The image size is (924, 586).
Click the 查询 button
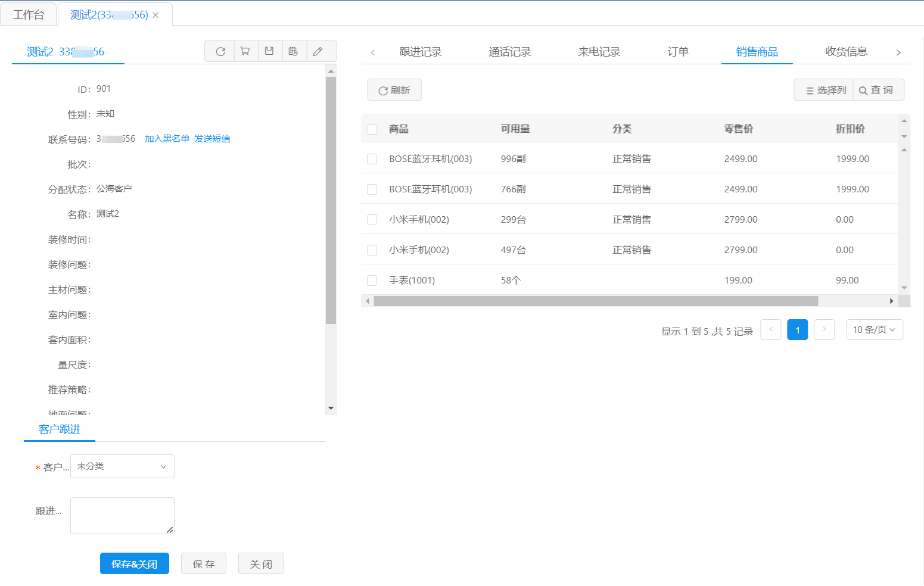[x=879, y=90]
